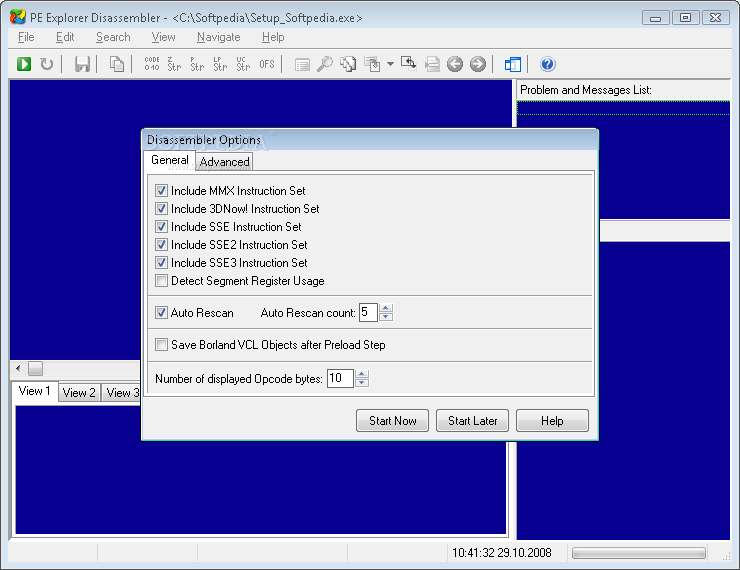This screenshot has height=570, width=740.
Task: Select the View 1 tab
Action: [34, 391]
